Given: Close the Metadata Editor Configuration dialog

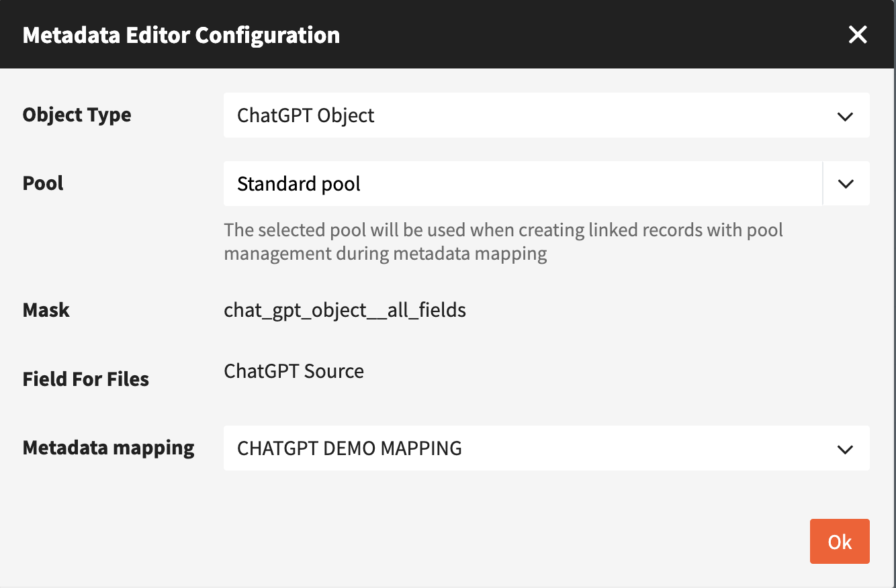Looking at the screenshot, I should pos(858,35).
